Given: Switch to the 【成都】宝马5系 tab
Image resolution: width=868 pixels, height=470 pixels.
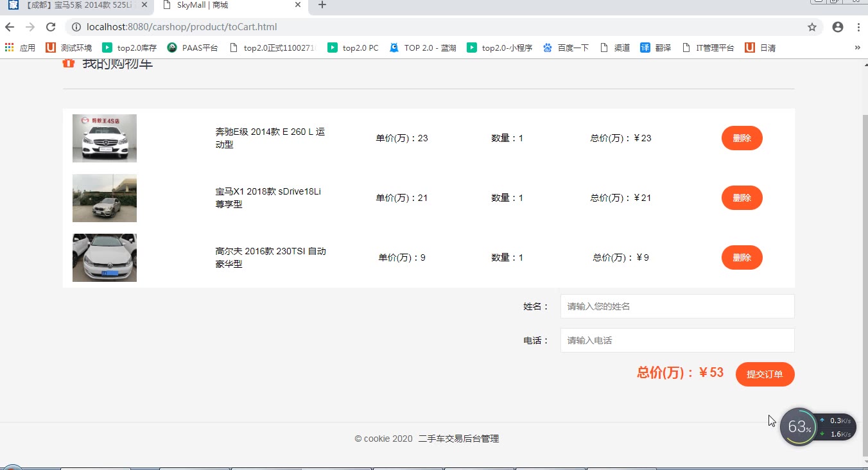Looking at the screenshot, I should pos(77,6).
